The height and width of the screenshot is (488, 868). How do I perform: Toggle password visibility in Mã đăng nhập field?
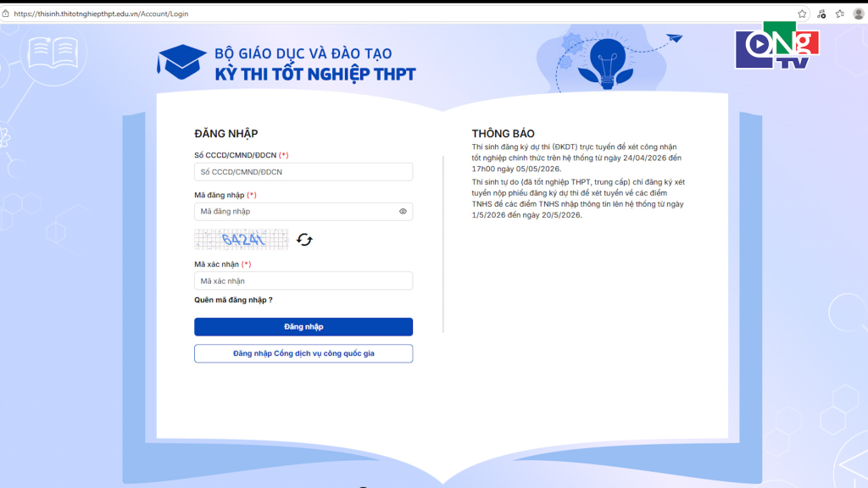403,212
